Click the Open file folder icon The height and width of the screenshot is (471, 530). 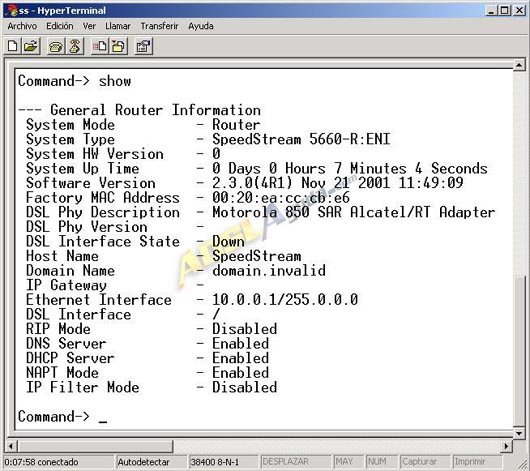(x=31, y=46)
